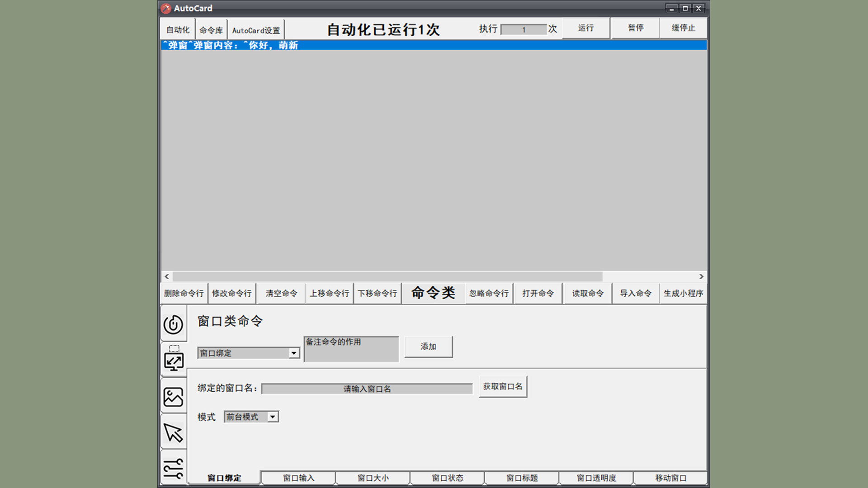Edit the execution count field

click(524, 30)
